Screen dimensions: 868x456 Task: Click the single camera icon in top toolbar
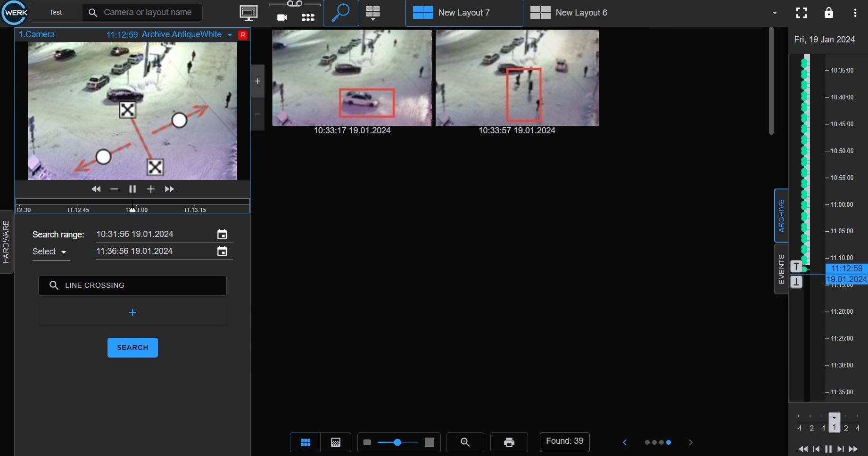pyautogui.click(x=282, y=17)
